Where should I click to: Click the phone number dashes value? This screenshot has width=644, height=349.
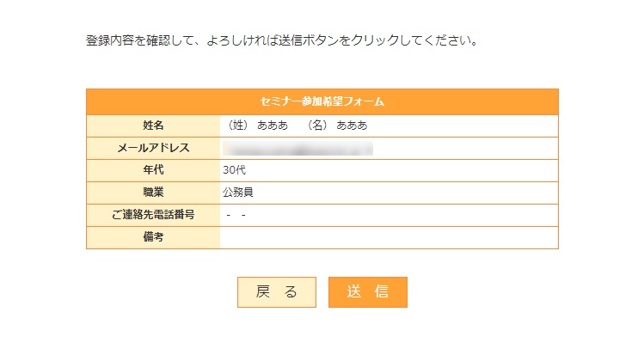236,215
